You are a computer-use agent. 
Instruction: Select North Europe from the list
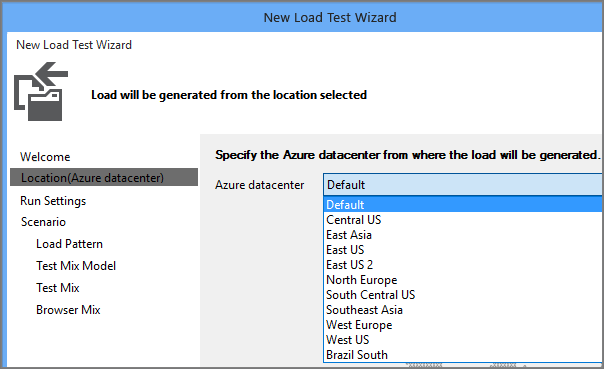click(x=463, y=280)
